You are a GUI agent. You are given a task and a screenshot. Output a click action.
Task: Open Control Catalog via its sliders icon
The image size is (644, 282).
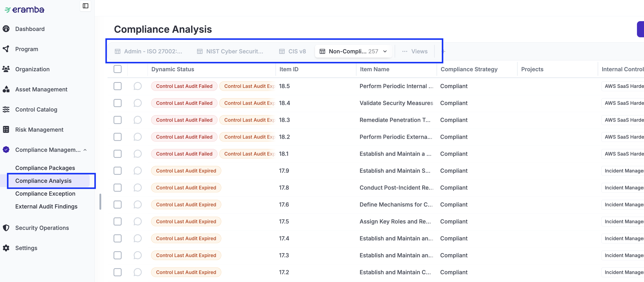pyautogui.click(x=6, y=110)
